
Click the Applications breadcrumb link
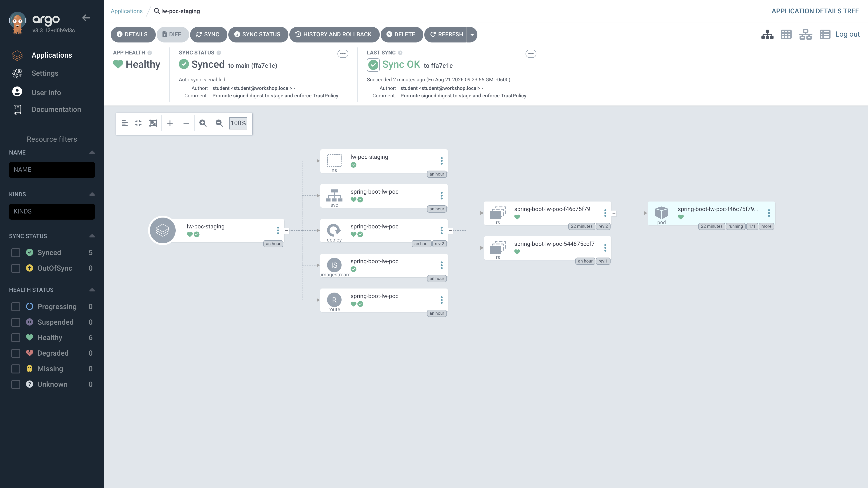coord(127,11)
